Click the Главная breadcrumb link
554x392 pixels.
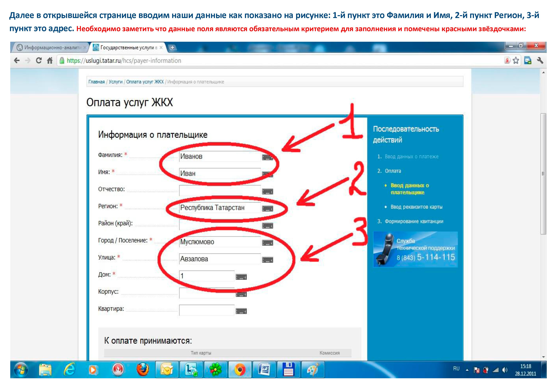pyautogui.click(x=96, y=82)
